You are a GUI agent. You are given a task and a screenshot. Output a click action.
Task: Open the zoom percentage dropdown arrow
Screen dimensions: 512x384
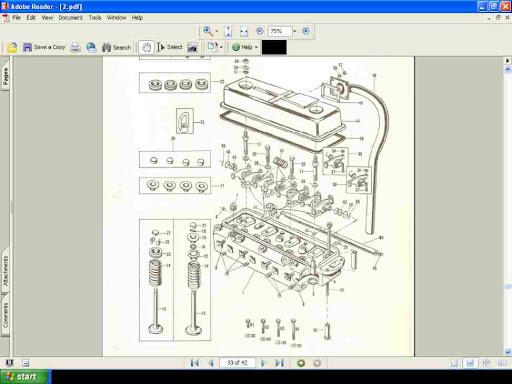(x=295, y=31)
